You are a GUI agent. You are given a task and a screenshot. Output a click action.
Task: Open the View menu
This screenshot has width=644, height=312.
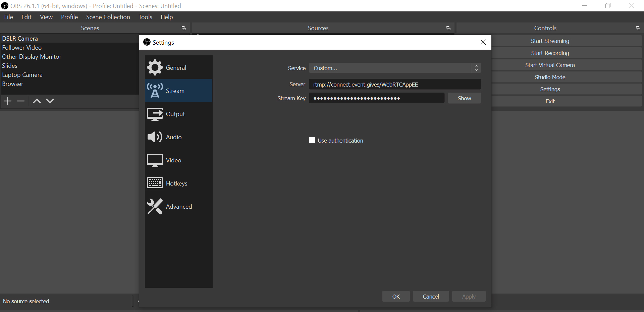[x=46, y=17]
